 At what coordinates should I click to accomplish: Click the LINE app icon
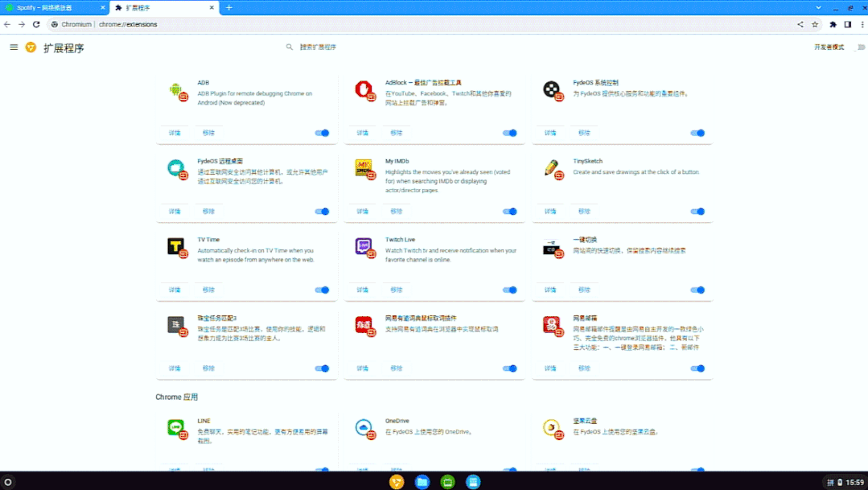click(176, 426)
